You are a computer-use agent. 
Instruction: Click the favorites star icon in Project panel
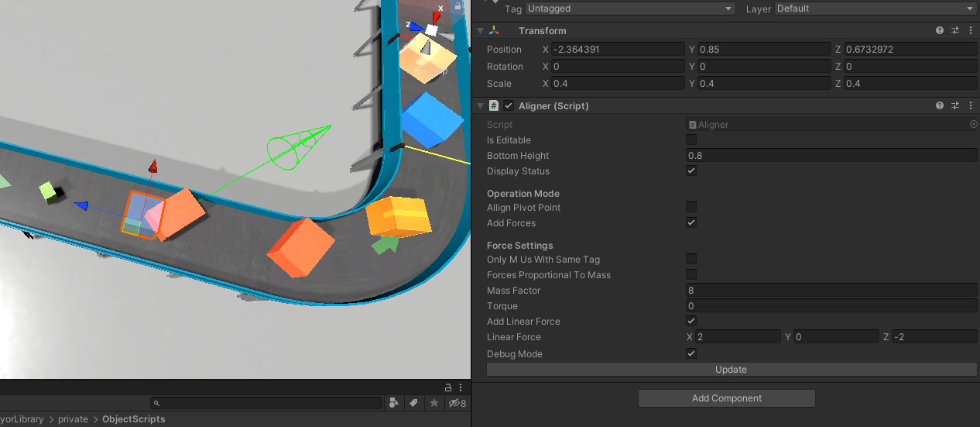coord(434,403)
